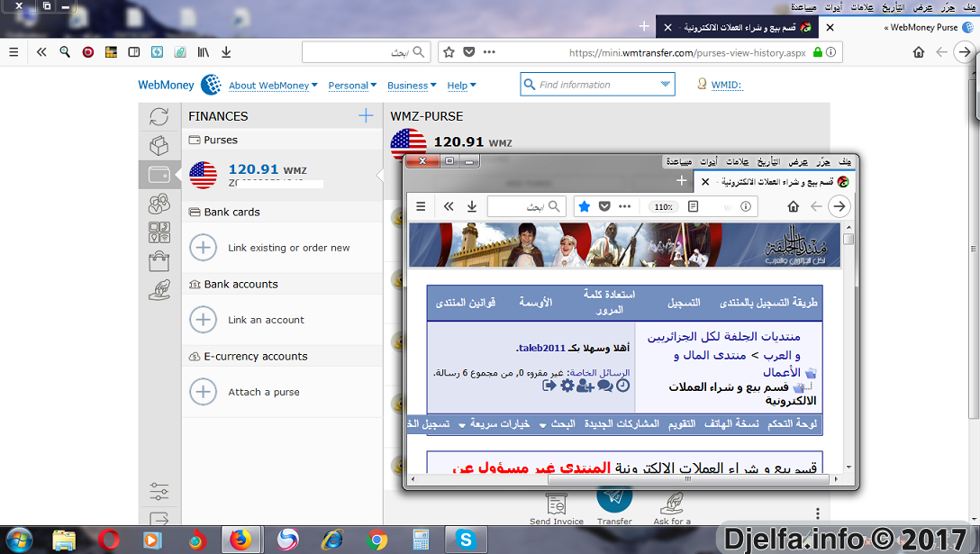Open the hamburger menu in front forum window
The image size is (980, 554).
[421, 206]
